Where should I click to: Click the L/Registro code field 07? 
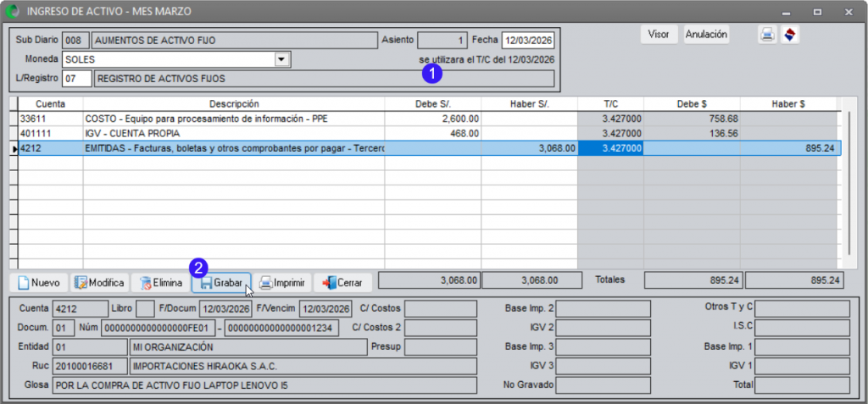(x=77, y=79)
